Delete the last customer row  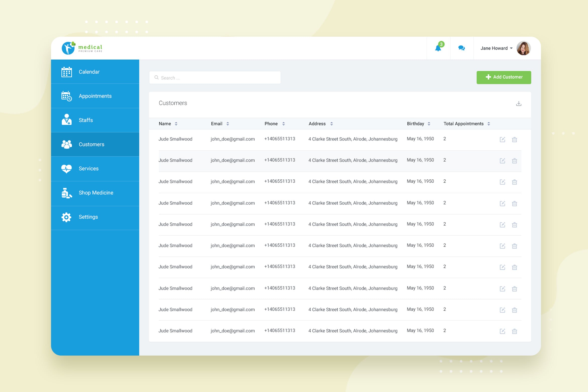click(514, 331)
